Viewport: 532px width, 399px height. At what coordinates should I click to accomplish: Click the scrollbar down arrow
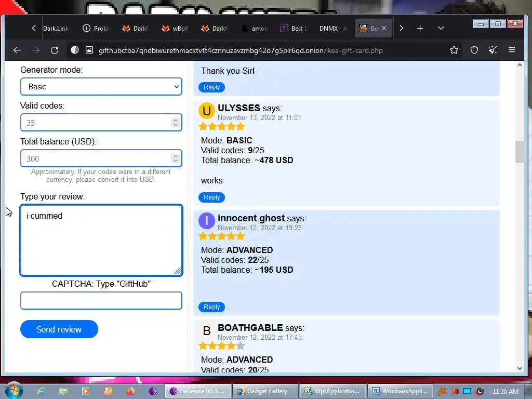tap(520, 368)
